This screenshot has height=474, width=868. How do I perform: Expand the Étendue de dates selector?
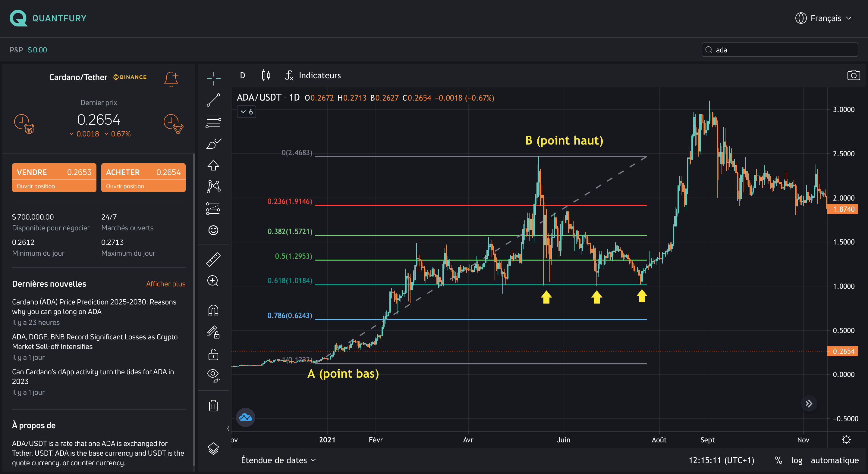click(x=278, y=460)
